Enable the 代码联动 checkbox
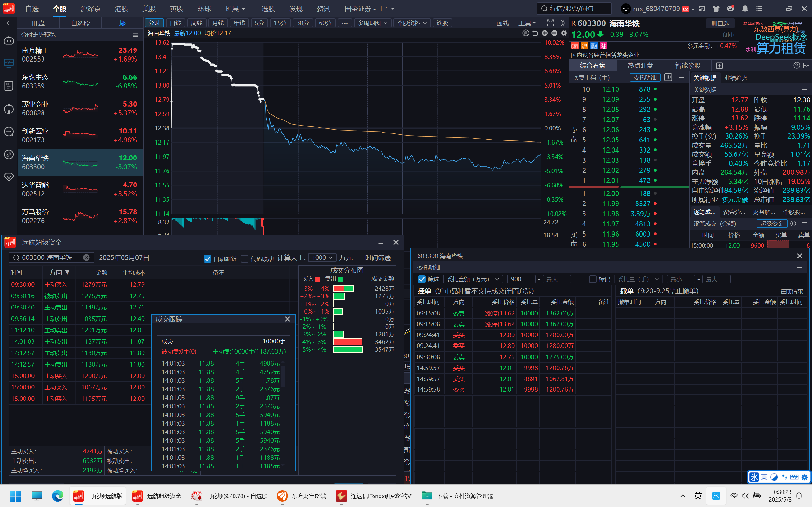The height and width of the screenshot is (507, 812). click(245, 259)
